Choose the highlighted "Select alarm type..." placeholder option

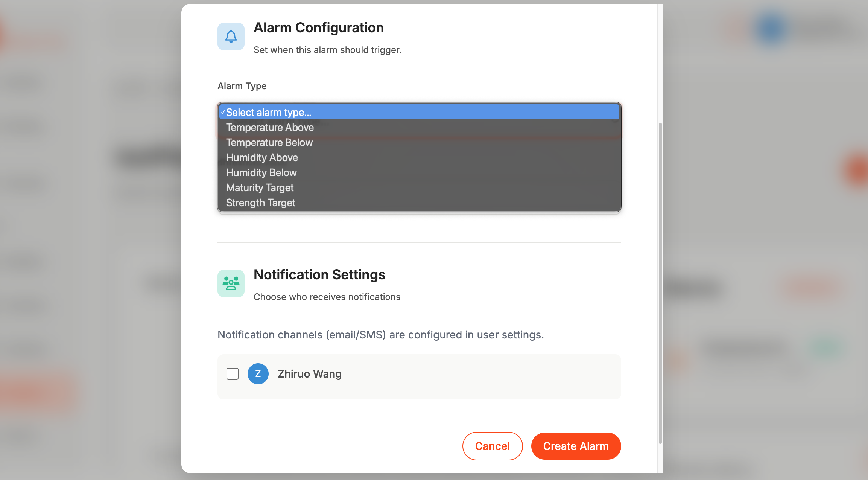[x=269, y=112]
